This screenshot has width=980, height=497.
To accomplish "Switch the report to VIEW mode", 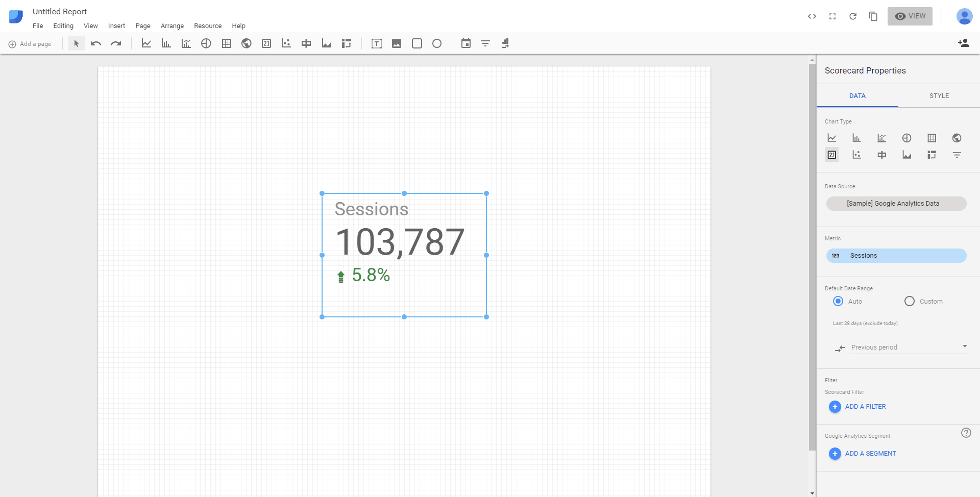I will point(910,16).
